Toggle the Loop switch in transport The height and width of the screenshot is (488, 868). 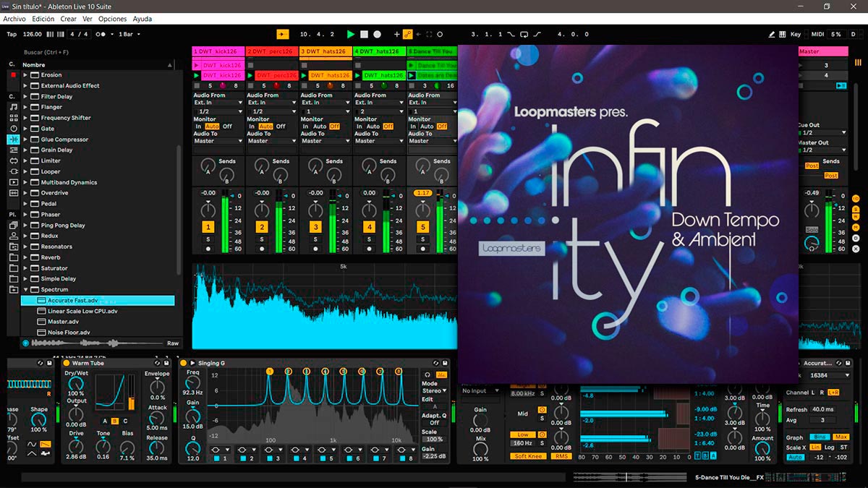524,34
